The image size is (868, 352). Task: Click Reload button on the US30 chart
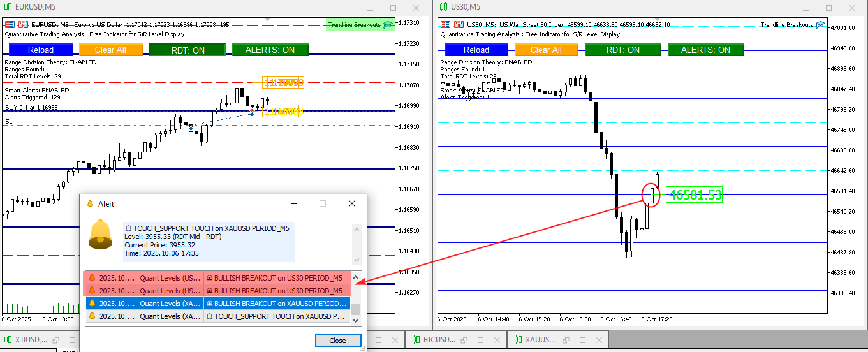click(476, 50)
